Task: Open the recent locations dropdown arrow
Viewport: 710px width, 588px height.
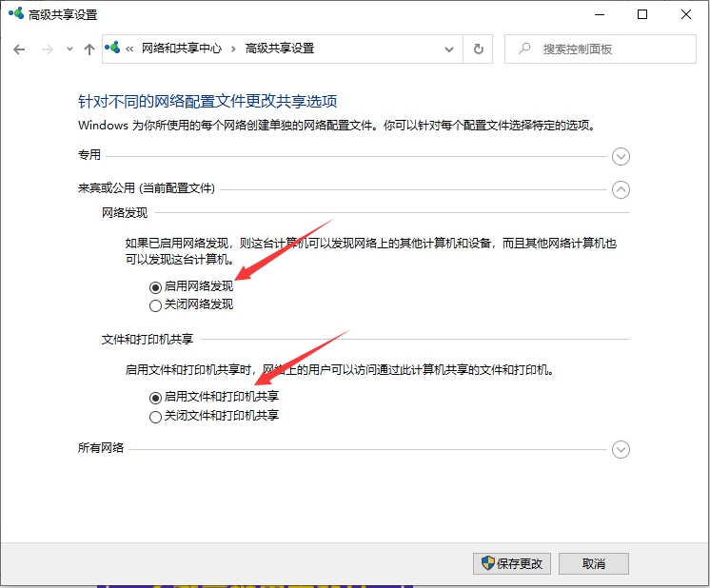Action: [69, 49]
